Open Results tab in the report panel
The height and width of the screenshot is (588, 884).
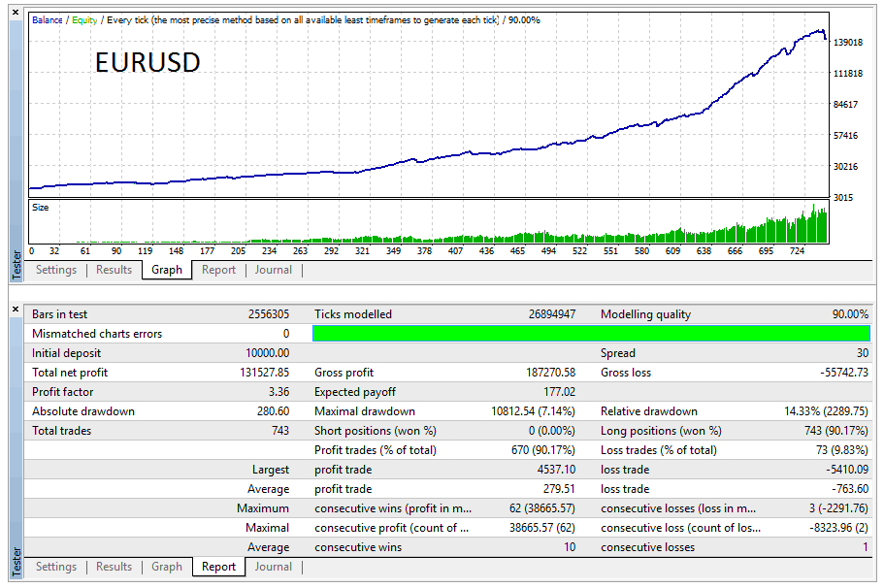pos(114,567)
